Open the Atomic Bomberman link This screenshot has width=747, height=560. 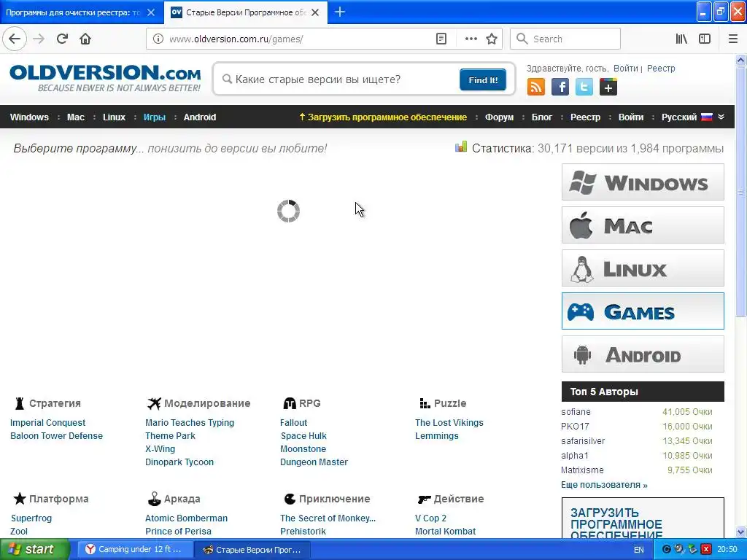pyautogui.click(x=186, y=518)
